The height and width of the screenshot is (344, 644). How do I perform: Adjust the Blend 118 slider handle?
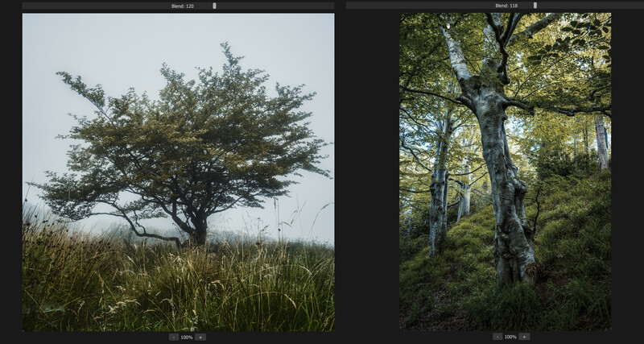point(535,6)
